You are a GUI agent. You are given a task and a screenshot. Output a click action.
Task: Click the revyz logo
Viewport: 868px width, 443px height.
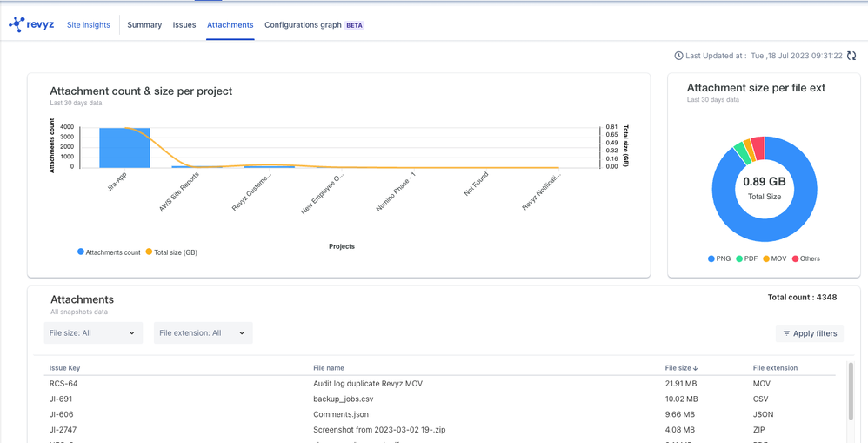[x=31, y=25]
